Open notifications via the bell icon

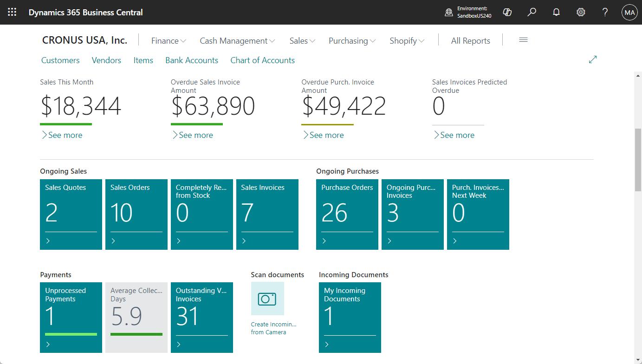click(x=556, y=12)
